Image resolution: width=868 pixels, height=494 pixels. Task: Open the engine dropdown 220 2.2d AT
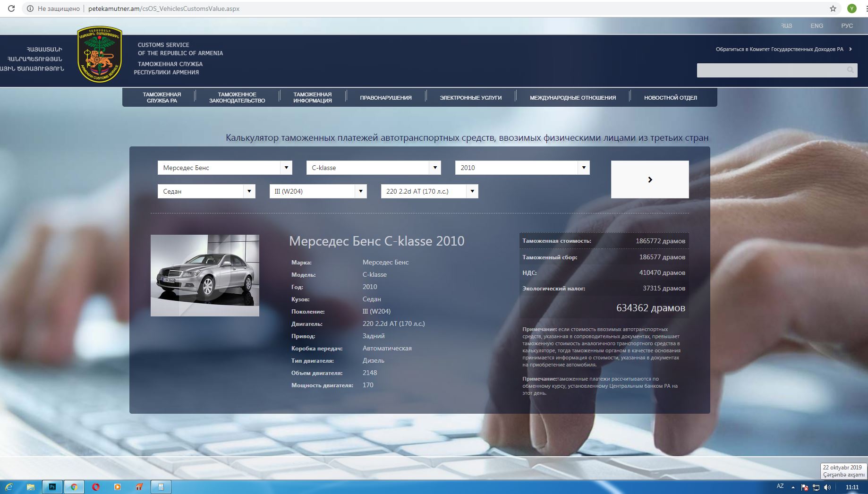point(430,191)
